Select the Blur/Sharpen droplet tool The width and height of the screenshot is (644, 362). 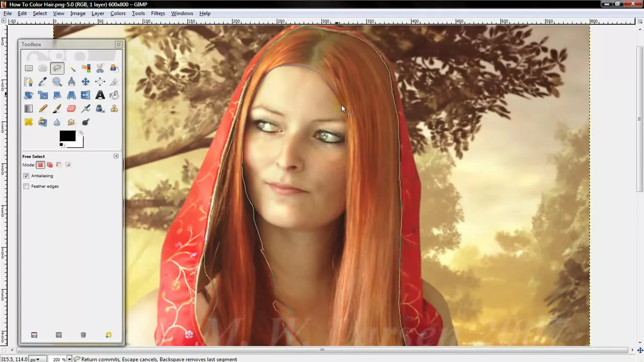pyautogui.click(x=57, y=122)
